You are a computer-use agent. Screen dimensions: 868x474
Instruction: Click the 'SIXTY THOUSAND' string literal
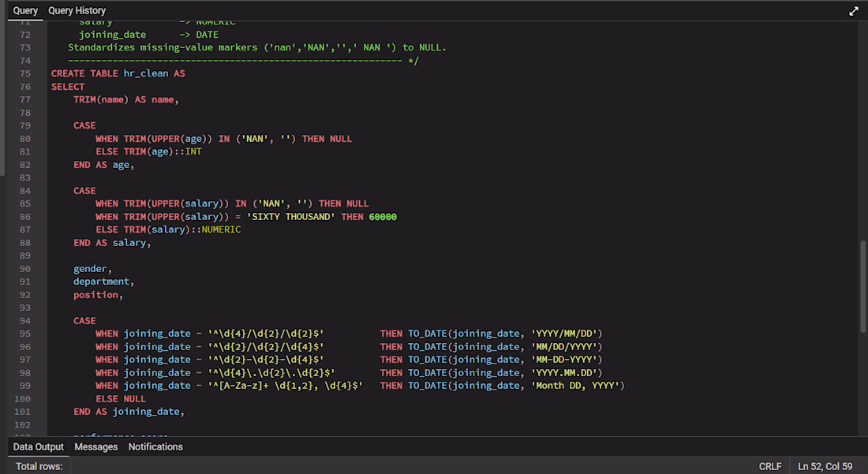click(x=290, y=217)
